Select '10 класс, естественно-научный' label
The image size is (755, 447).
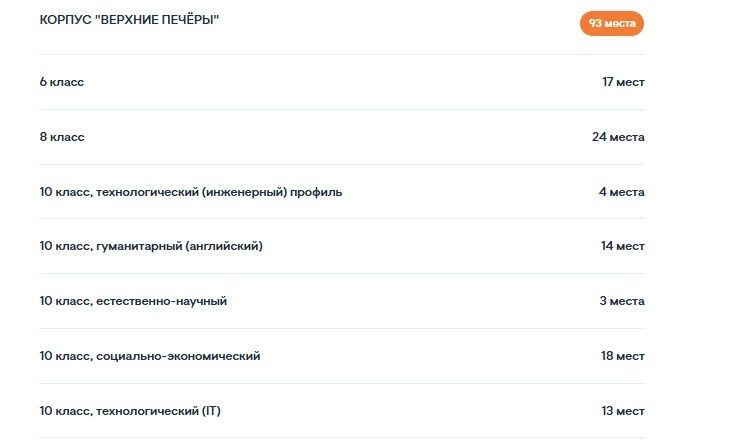click(x=133, y=301)
